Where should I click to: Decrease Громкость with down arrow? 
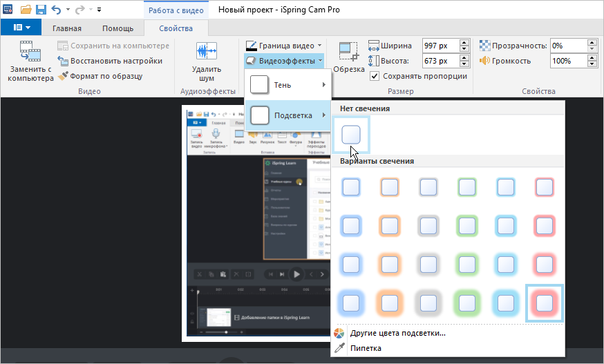click(x=592, y=64)
